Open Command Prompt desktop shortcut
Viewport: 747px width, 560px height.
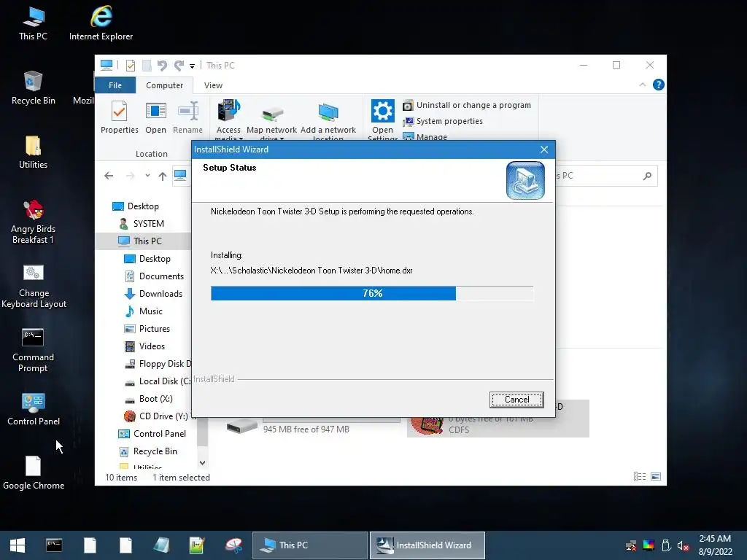pyautogui.click(x=33, y=351)
